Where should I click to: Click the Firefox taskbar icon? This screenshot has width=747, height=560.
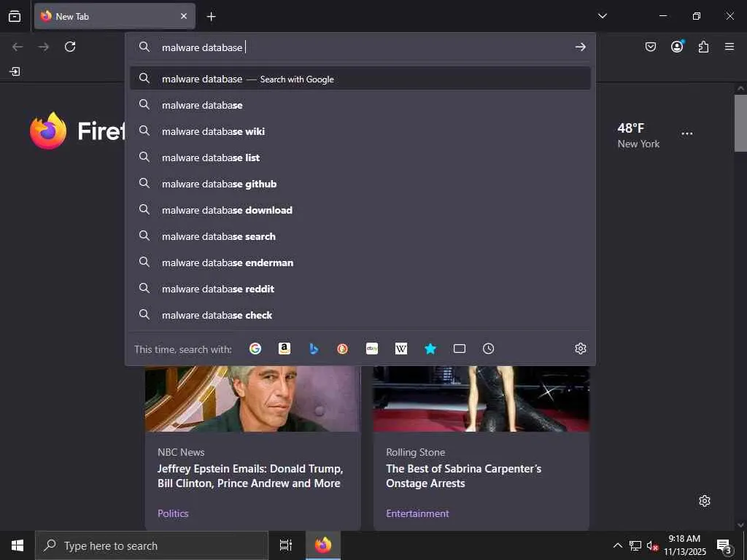[322, 545]
